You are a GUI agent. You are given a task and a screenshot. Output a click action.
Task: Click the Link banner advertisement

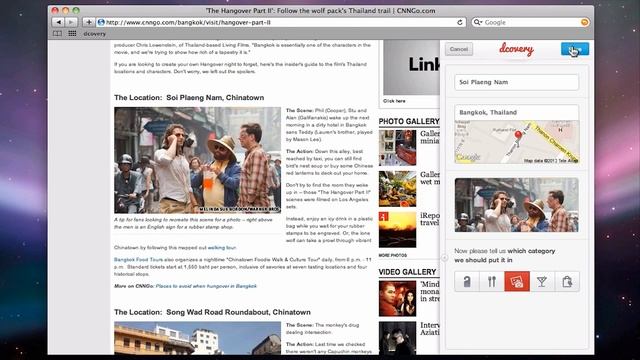coord(411,67)
